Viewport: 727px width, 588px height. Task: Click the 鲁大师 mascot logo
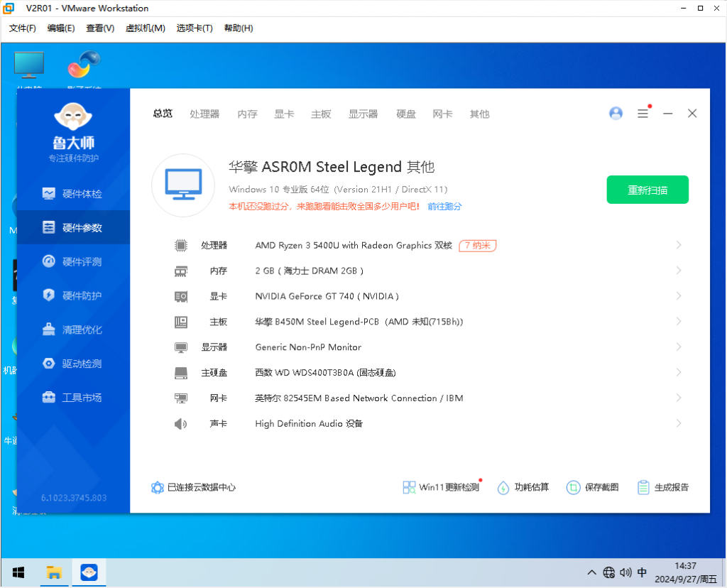click(73, 116)
